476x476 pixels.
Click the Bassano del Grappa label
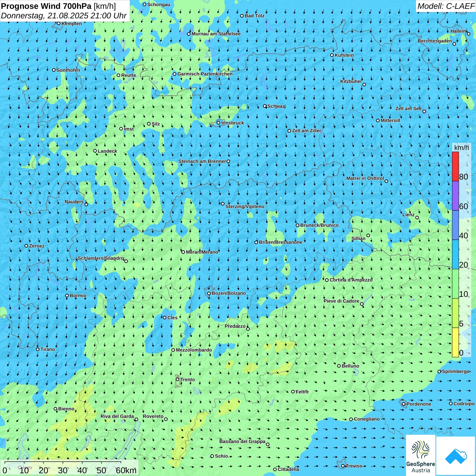242,441
